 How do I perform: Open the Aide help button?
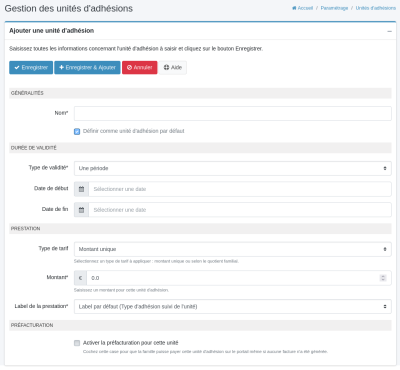tap(173, 68)
